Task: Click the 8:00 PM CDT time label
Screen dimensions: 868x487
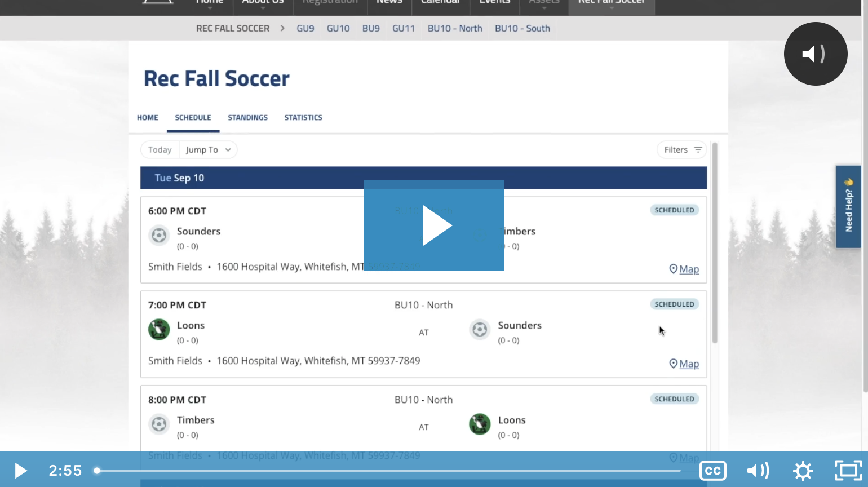Action: coord(177,400)
